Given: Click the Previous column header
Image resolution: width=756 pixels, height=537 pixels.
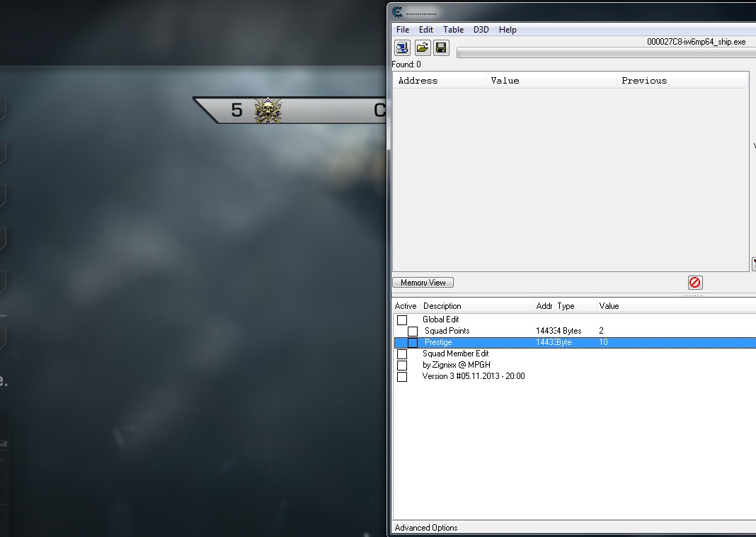Looking at the screenshot, I should 682,81.
